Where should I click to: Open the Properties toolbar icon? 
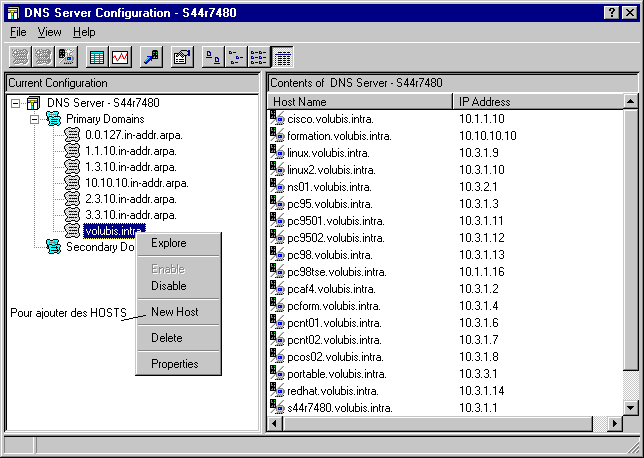pyautogui.click(x=182, y=57)
